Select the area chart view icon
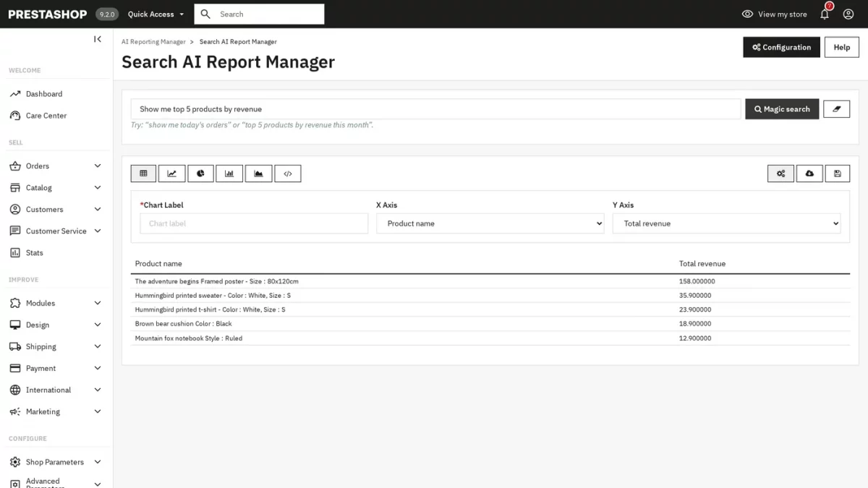 [258, 174]
